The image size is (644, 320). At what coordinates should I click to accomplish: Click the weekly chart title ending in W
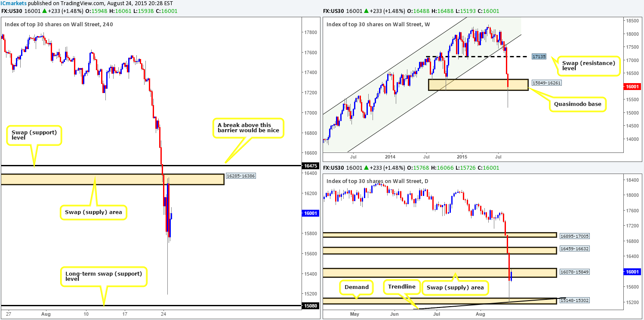379,25
